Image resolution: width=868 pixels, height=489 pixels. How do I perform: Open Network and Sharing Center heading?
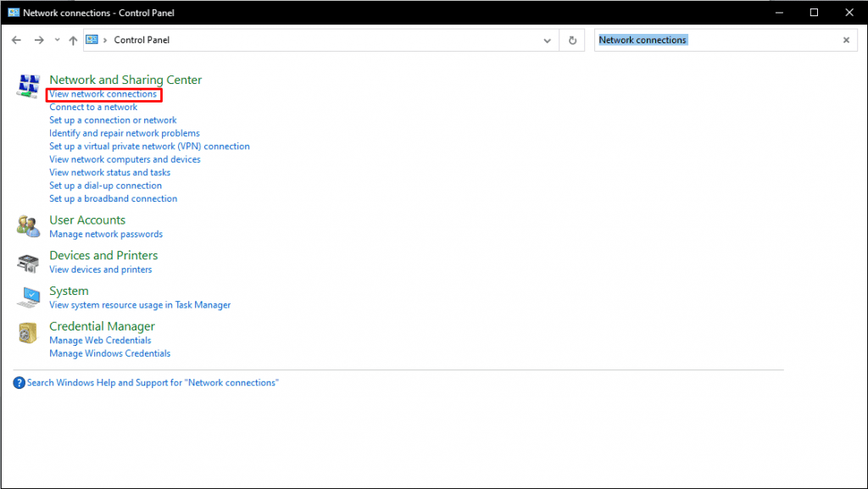tap(125, 80)
